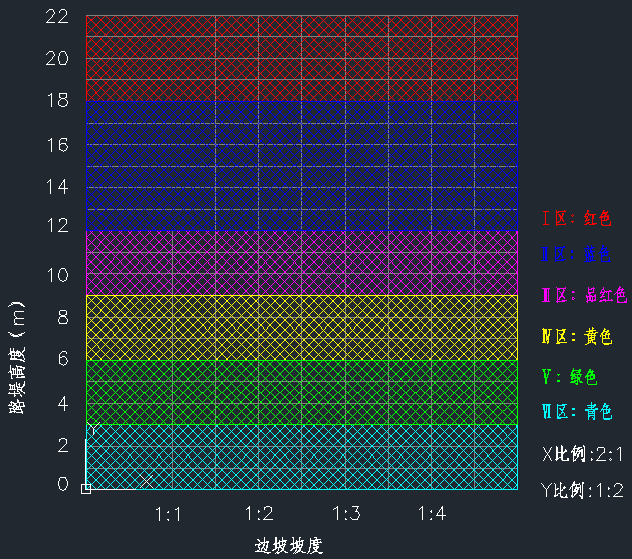Click the red legend text Ⅰ区:红色
This screenshot has height=559, width=632.
coord(576,218)
